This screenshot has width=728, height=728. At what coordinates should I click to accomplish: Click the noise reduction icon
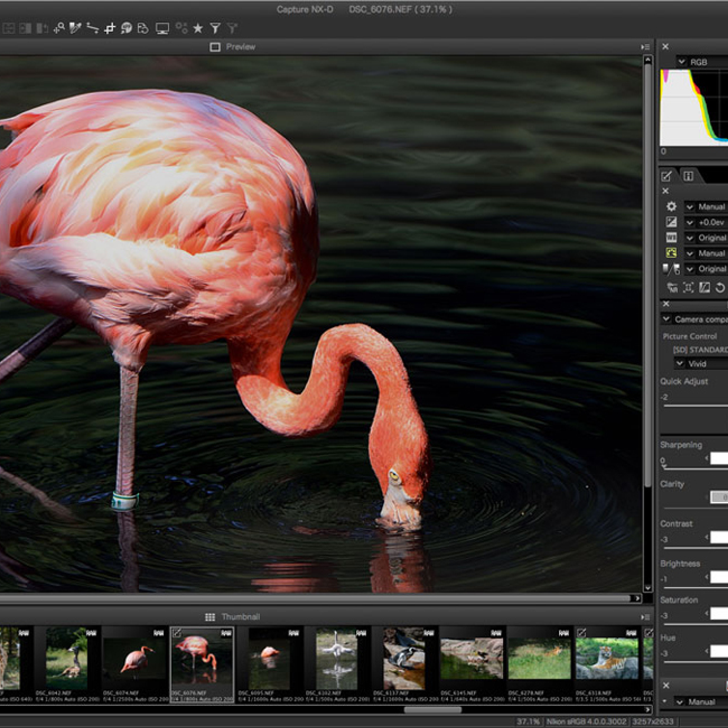click(x=672, y=288)
